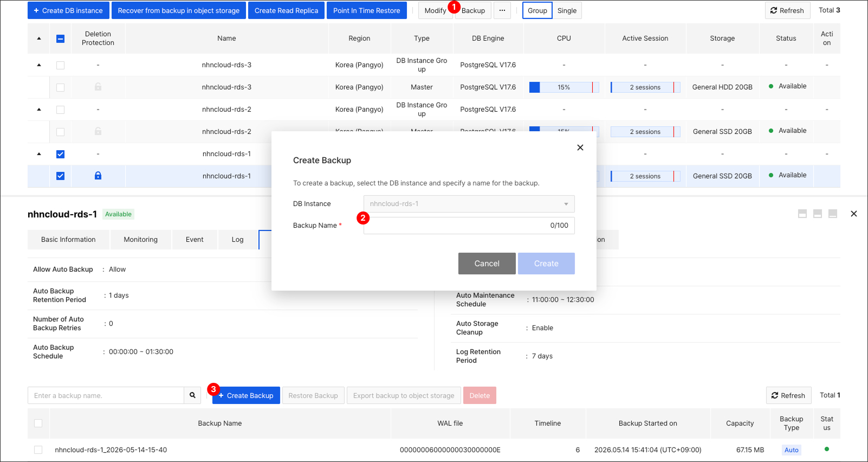The image size is (868, 462).
Task: Collapse the nhncloud-rds-1 group arrow
Action: pyautogui.click(x=39, y=154)
